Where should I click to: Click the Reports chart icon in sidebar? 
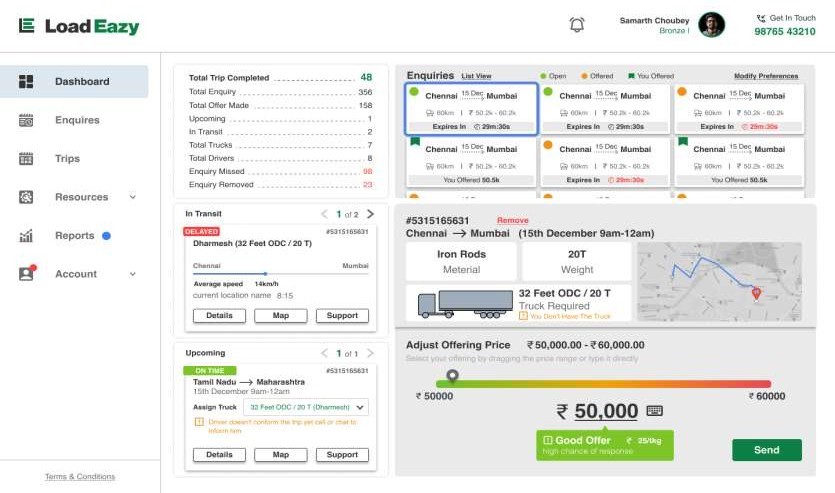click(x=26, y=236)
